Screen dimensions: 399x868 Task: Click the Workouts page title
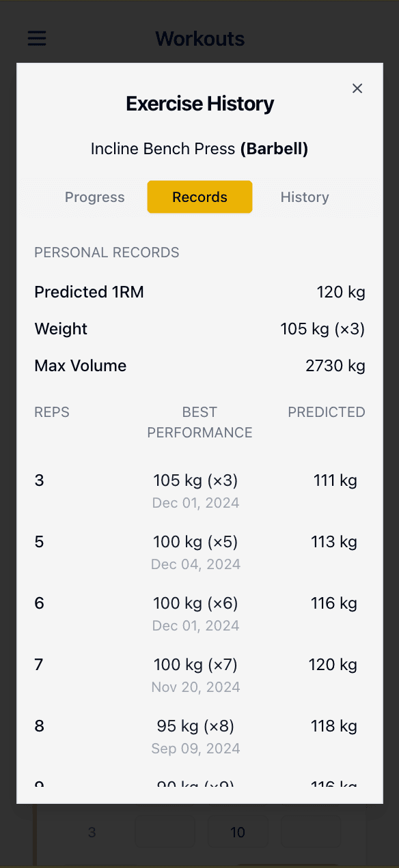click(199, 38)
